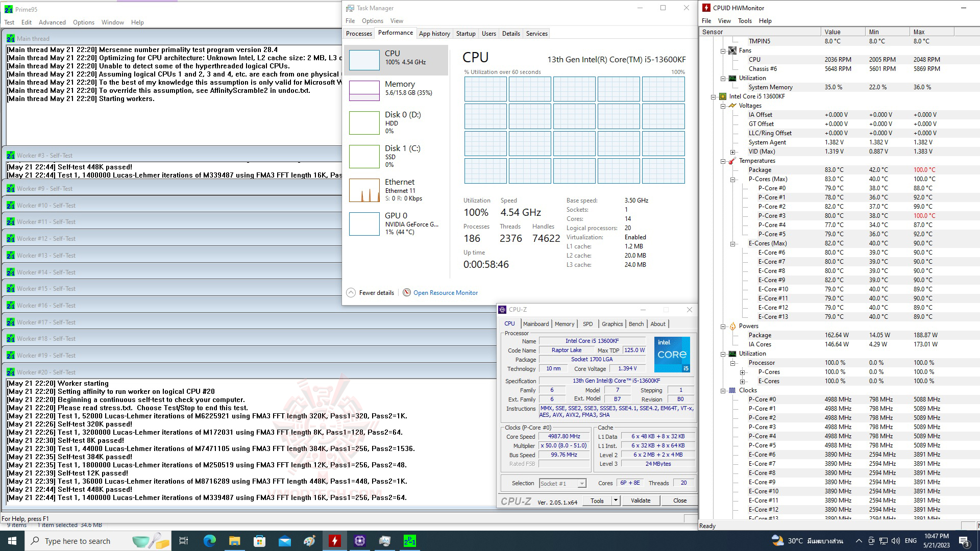The height and width of the screenshot is (551, 980).
Task: Open HWMonitor from the taskbar
Action: [x=335, y=541]
